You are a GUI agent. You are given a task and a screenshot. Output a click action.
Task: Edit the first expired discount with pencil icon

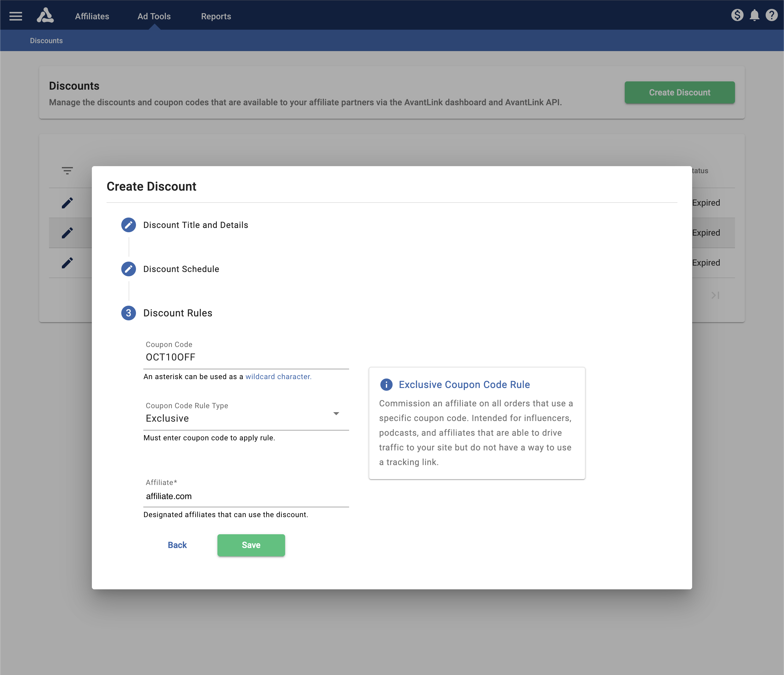pyautogui.click(x=67, y=203)
